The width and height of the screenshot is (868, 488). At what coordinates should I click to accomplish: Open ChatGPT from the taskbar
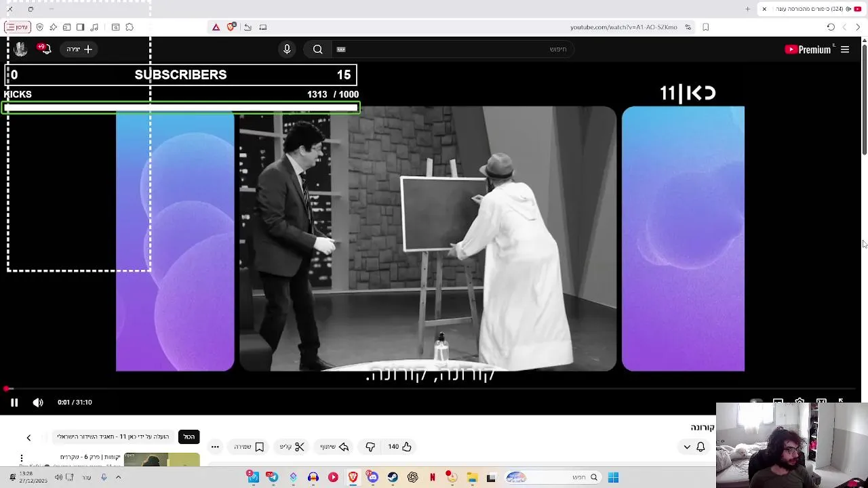pos(412,477)
